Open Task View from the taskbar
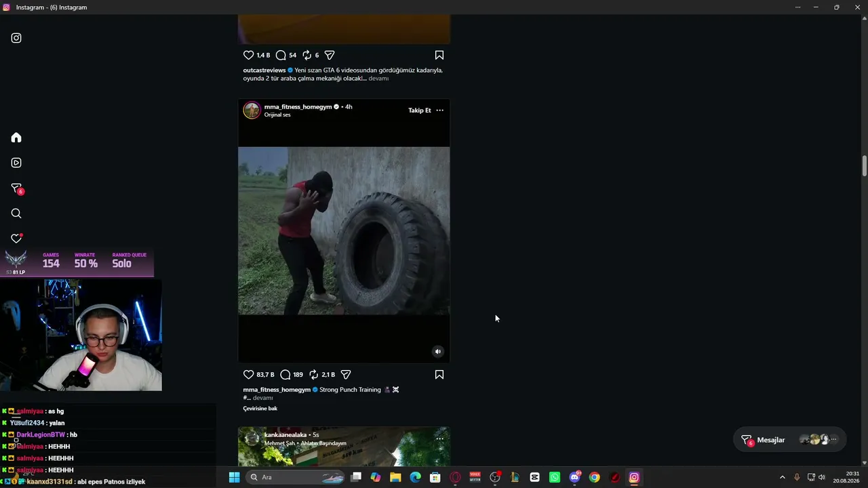This screenshot has height=488, width=868. [356, 477]
